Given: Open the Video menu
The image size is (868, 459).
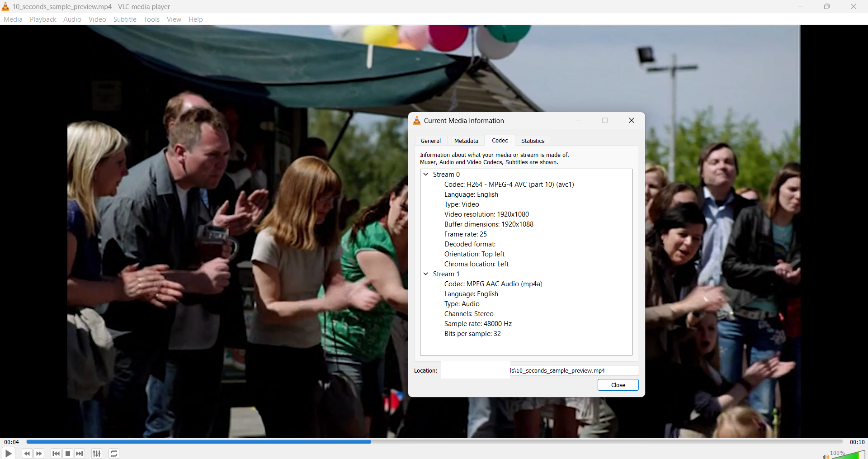Looking at the screenshot, I should pyautogui.click(x=97, y=19).
